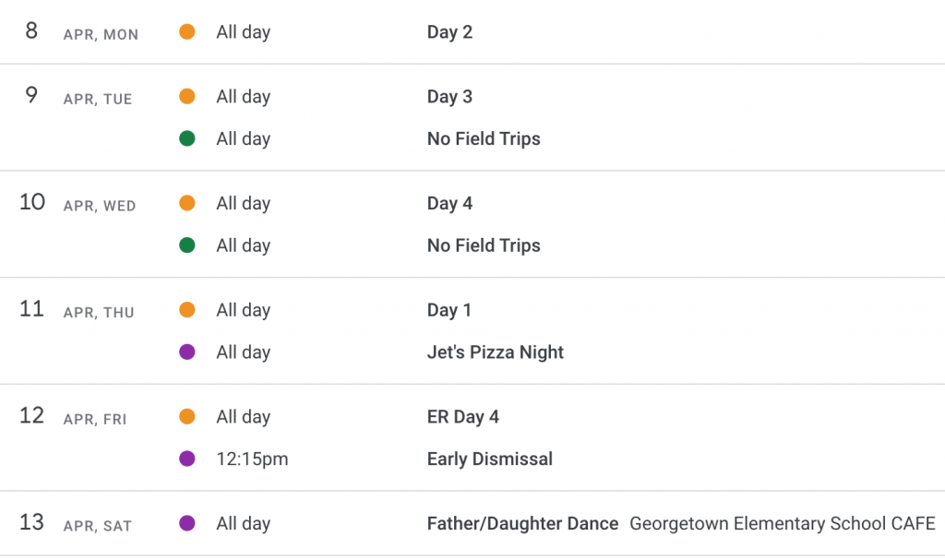This screenshot has width=945, height=560.
Task: Click orange dot next to Day 3
Action: tap(186, 96)
